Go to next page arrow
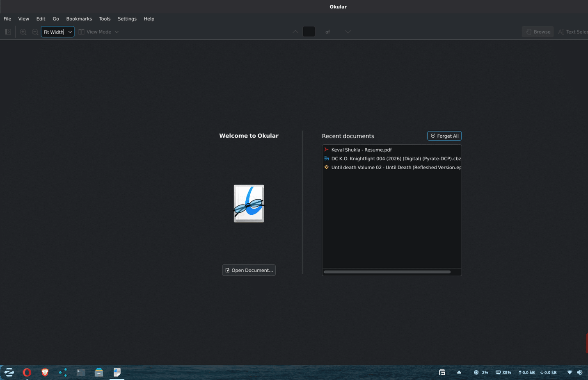 coord(348,32)
